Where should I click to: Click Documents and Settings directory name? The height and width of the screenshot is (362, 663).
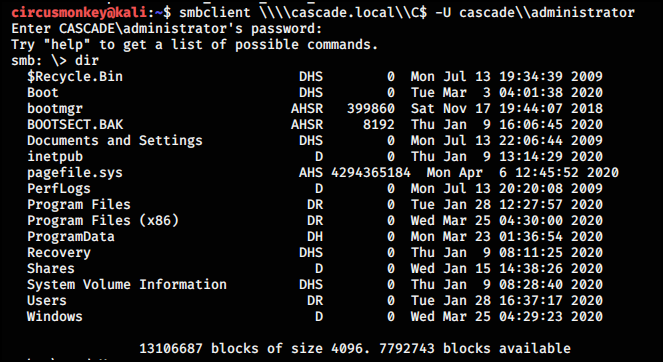point(115,140)
